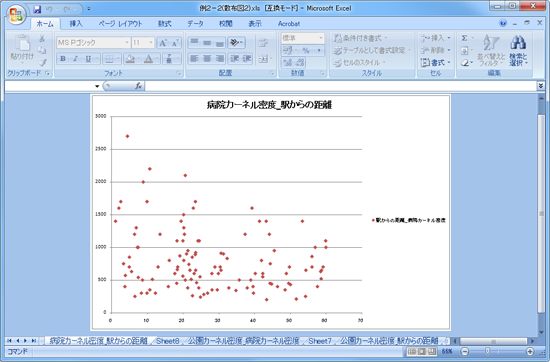Image resolution: width=550 pixels, height=362 pixels.
Task: Apply comma style number format
Action: [319, 51]
